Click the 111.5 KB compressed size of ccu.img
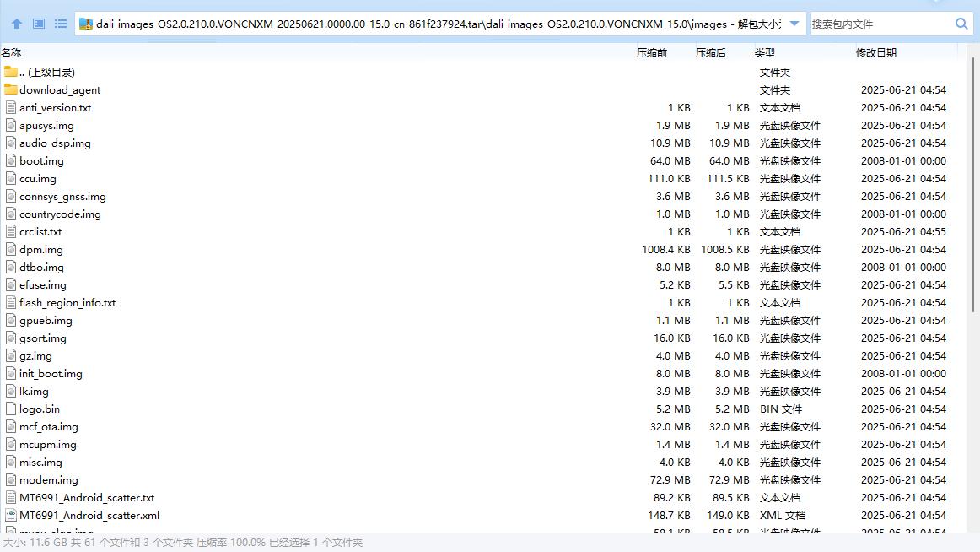Image resolution: width=980 pixels, height=552 pixels. [x=728, y=178]
